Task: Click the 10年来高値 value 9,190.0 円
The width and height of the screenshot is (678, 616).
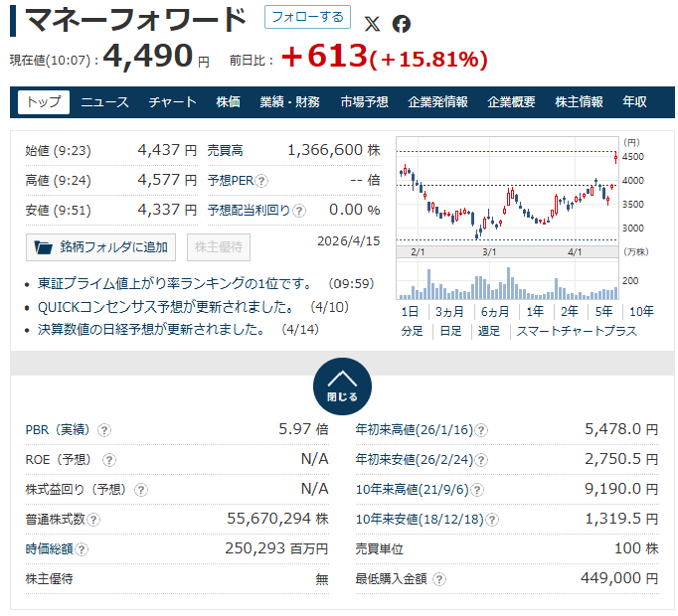Action: [621, 489]
